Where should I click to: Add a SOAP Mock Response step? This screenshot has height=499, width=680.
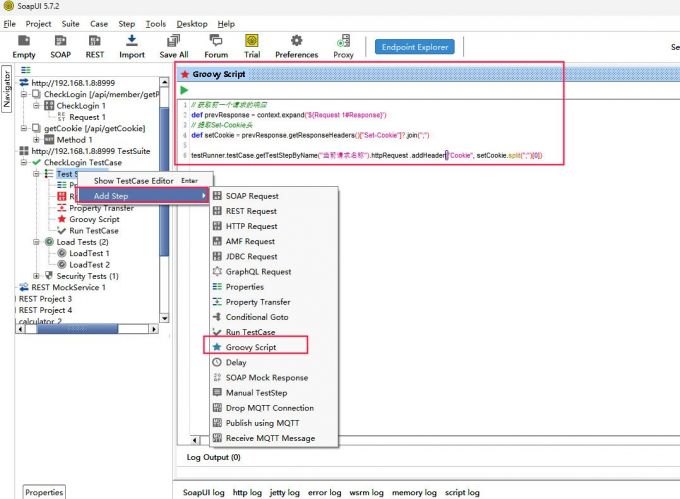point(273,378)
